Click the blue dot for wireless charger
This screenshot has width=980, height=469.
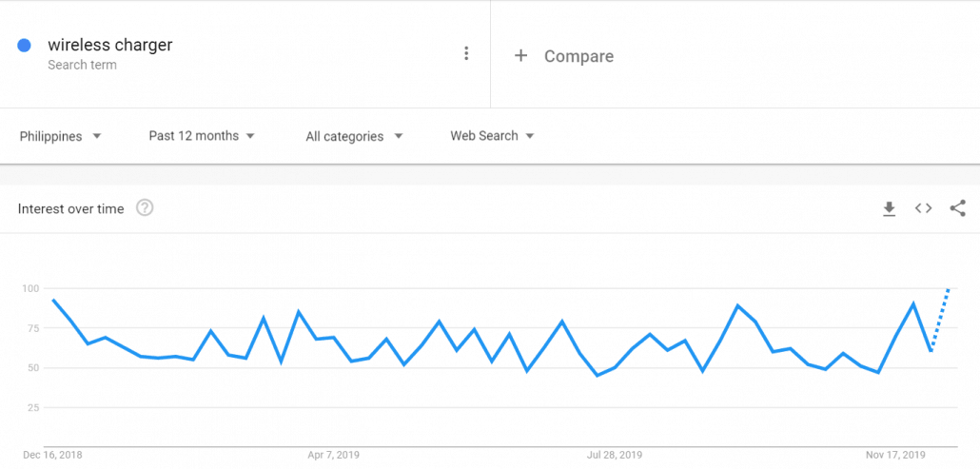coord(25,46)
